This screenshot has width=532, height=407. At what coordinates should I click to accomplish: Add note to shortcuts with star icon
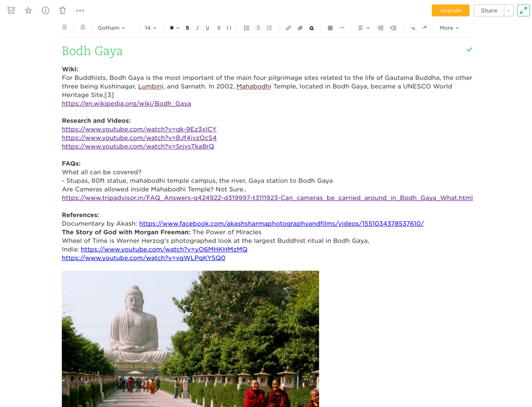pos(28,10)
